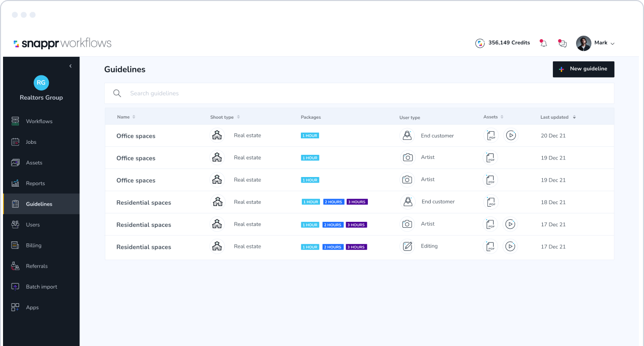Collapse the sidebar using the chevron
The image size is (644, 346).
(x=70, y=66)
